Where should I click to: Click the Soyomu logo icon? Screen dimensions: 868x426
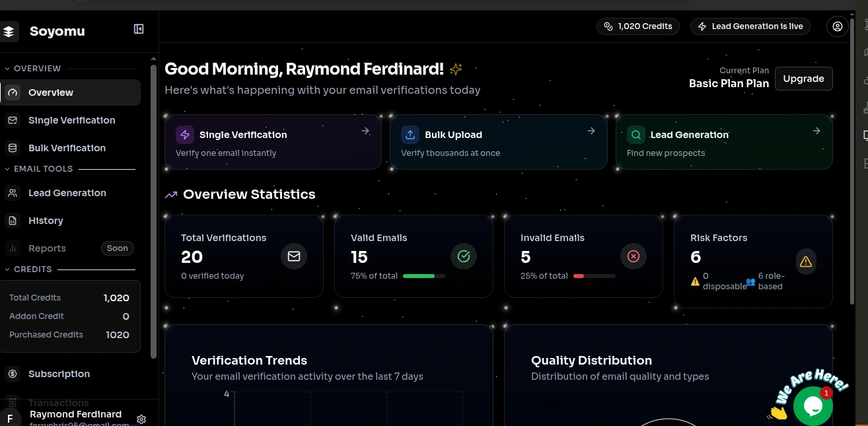(x=9, y=31)
